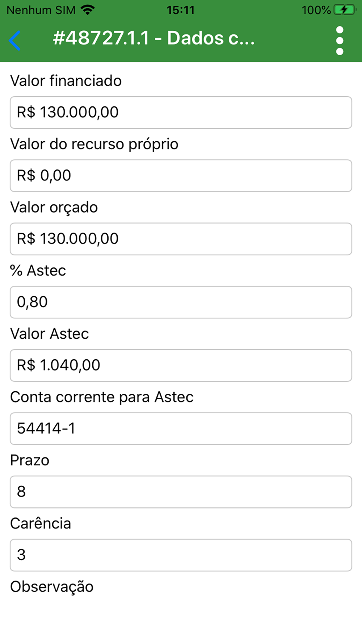Image resolution: width=362 pixels, height=644 pixels.
Task: Click the Valor financiado field
Action: pyautogui.click(x=181, y=112)
